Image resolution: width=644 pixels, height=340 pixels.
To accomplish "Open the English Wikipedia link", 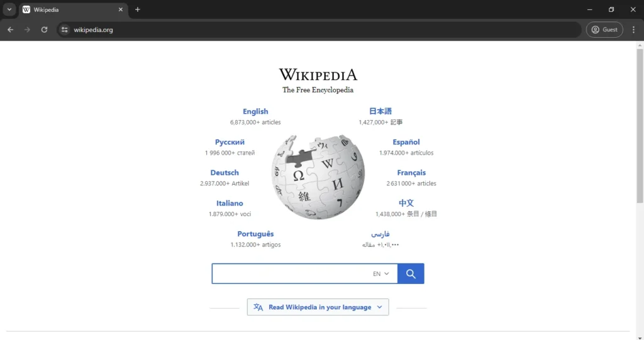I will point(255,111).
